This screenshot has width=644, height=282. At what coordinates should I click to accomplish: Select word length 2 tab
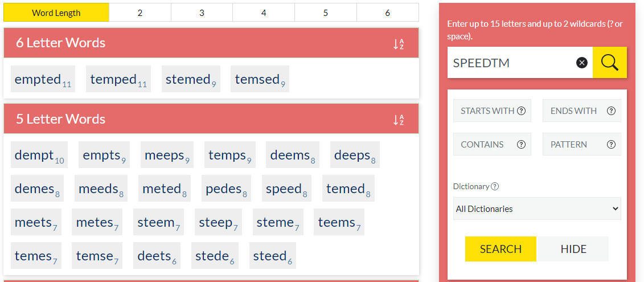coord(140,13)
